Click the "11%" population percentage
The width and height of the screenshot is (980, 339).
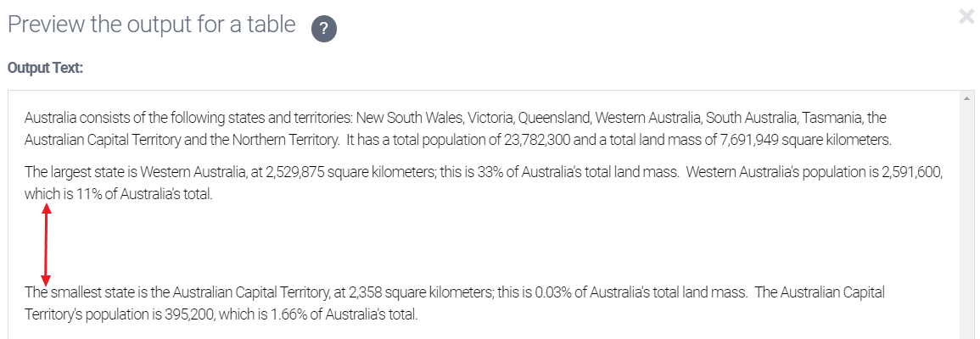tap(76, 194)
